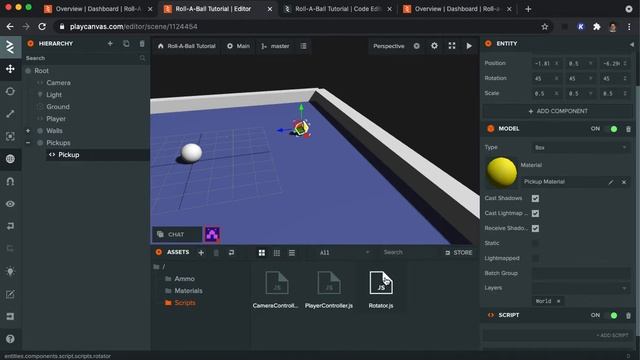The width and height of the screenshot is (640, 360).
Task: Expand the Walls entity
Action: tap(28, 131)
